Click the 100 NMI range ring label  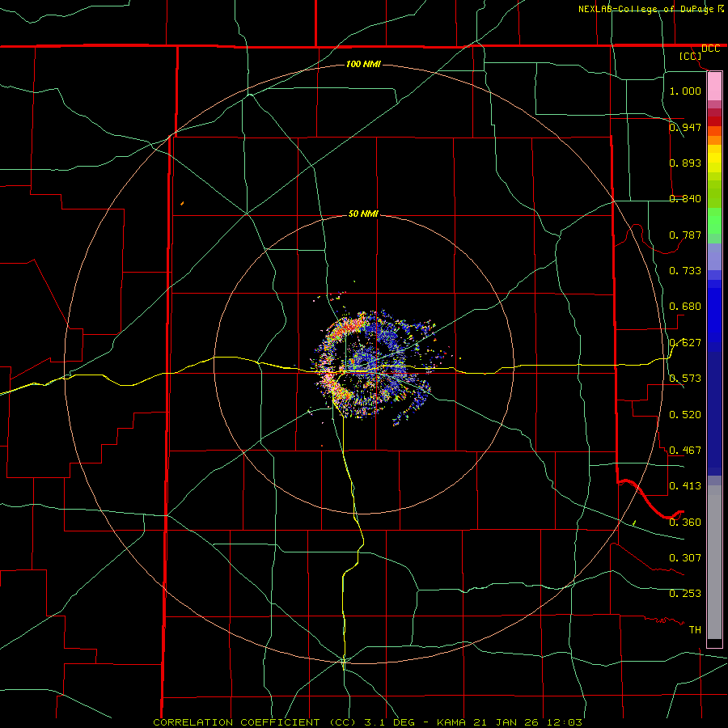click(x=363, y=64)
